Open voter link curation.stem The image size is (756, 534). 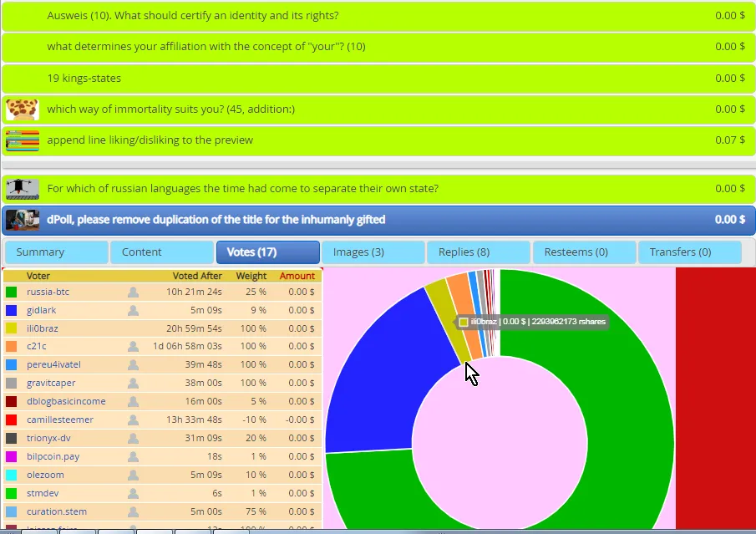[57, 511]
